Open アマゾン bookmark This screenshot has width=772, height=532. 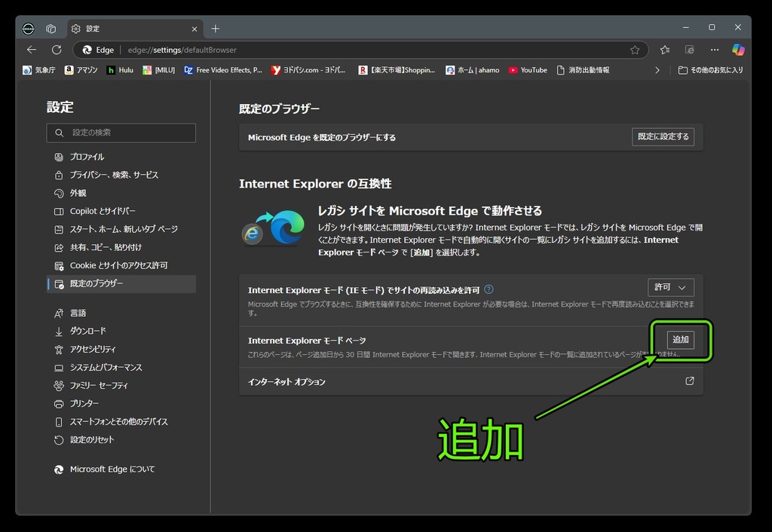(x=81, y=70)
